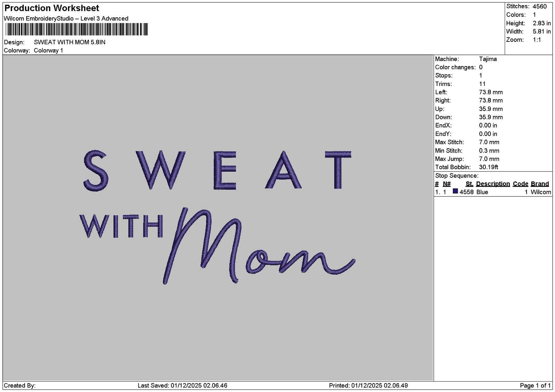Click the blue thread color swatch 4558

[x=455, y=192]
